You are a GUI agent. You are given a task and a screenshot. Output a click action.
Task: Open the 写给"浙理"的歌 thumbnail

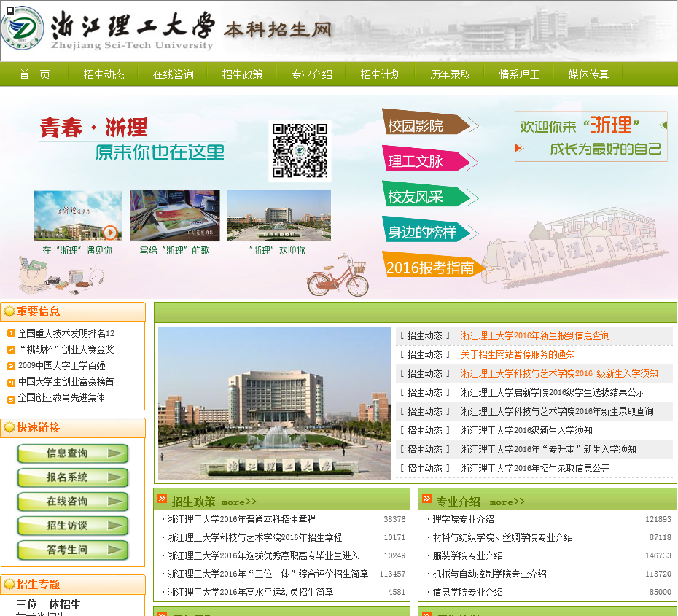(175, 215)
